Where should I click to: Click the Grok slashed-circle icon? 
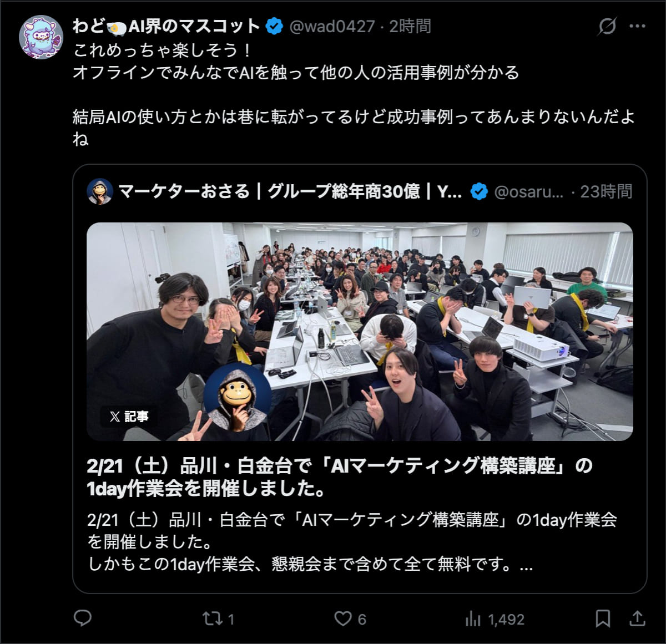pos(607,26)
